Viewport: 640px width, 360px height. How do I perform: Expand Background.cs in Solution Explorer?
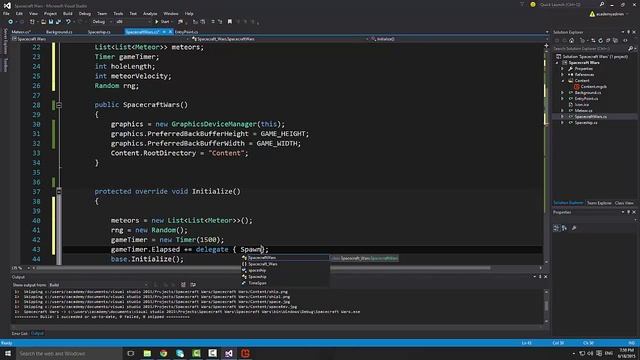[562, 93]
